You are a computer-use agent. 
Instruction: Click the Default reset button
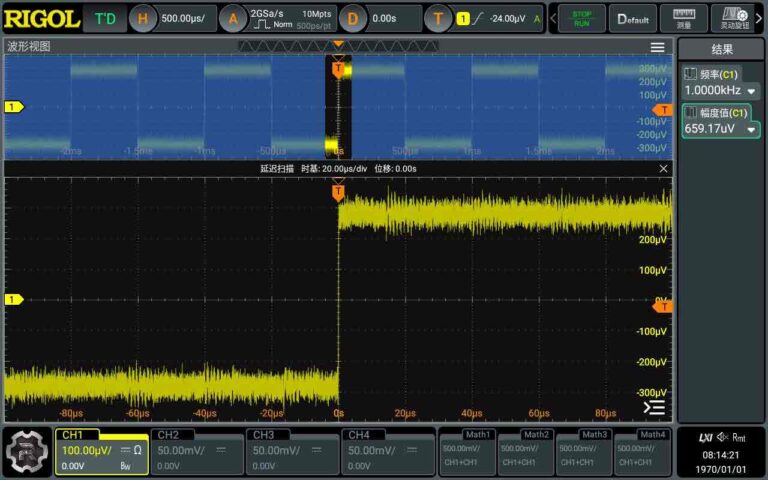[x=632, y=18]
